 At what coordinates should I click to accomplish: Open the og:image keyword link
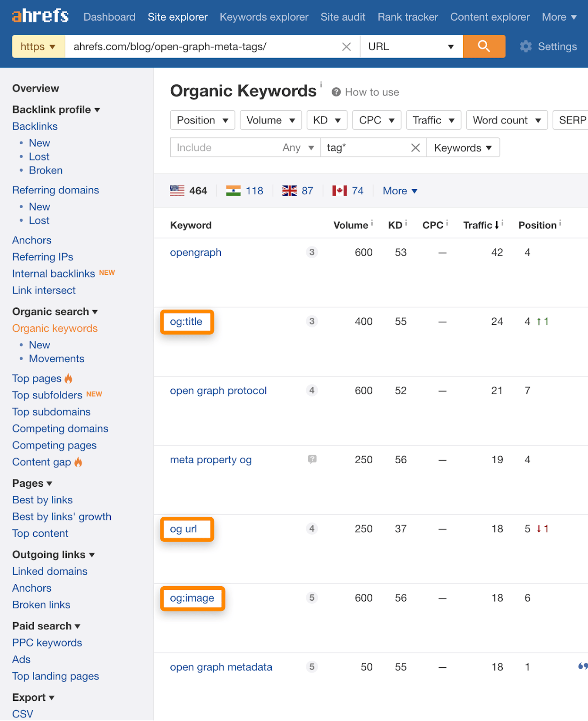pos(192,598)
